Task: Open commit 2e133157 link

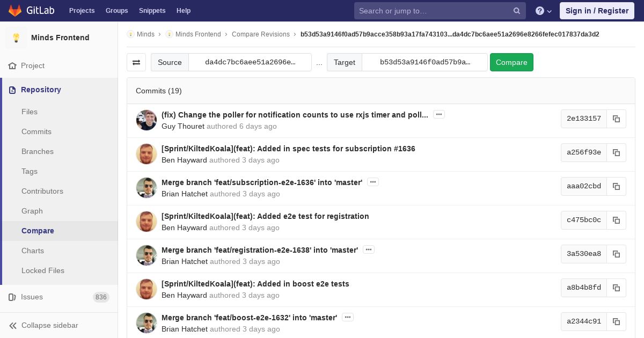Action: coord(584,119)
